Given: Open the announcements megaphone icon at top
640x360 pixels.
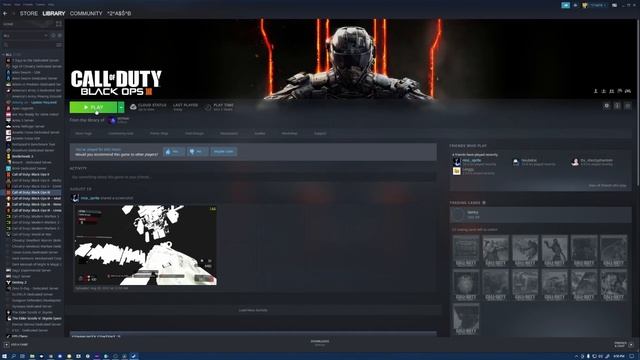Looking at the screenshot, I should 565,5.
